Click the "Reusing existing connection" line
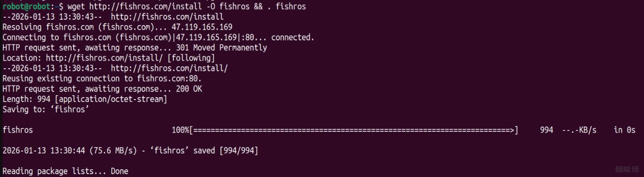The height and width of the screenshot is (177, 644). click(102, 79)
